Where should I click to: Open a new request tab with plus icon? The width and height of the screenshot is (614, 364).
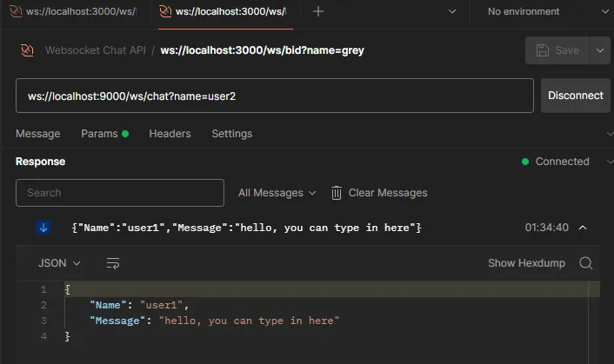tap(318, 12)
